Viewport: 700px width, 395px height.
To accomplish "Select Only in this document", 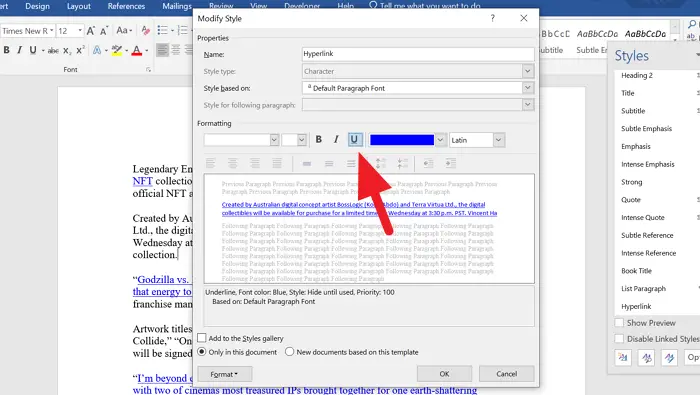I will click(x=202, y=352).
